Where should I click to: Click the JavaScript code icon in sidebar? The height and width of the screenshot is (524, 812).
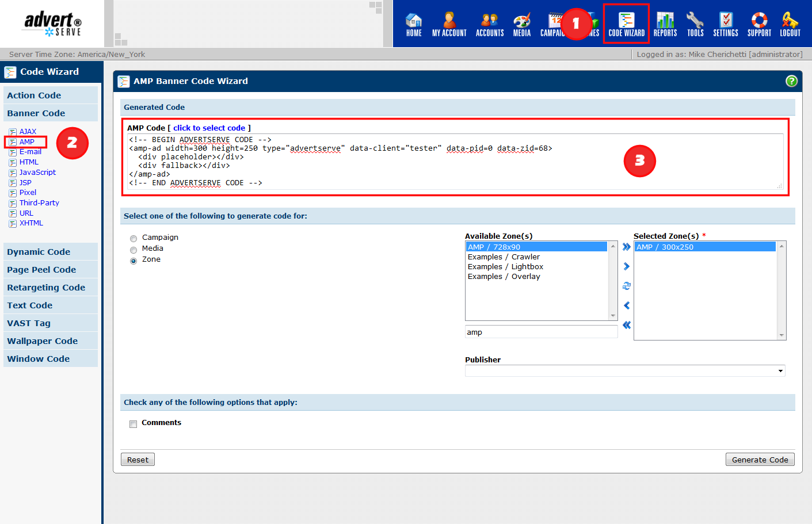click(13, 173)
